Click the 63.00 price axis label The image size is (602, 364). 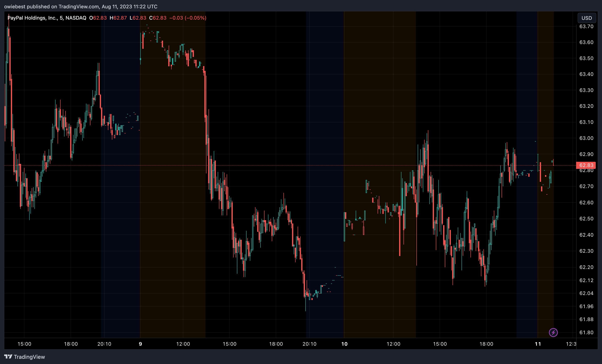586,138
